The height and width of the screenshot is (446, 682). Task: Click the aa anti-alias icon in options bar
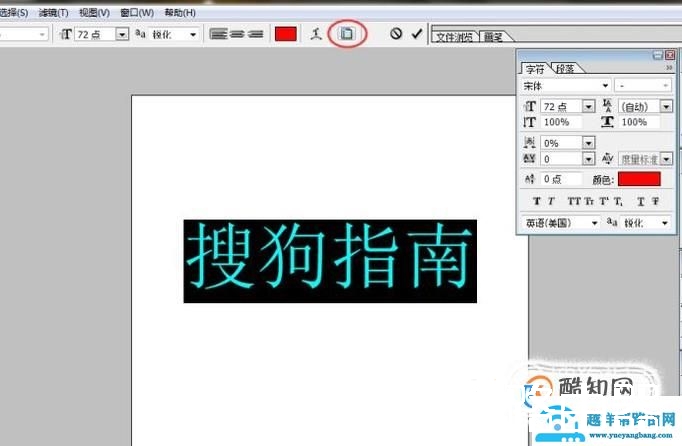tap(140, 34)
